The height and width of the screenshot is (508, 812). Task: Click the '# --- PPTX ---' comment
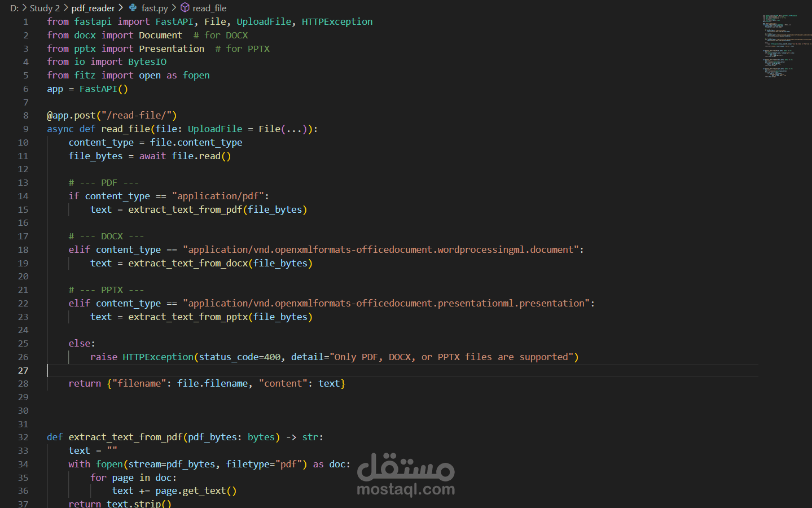click(x=107, y=290)
